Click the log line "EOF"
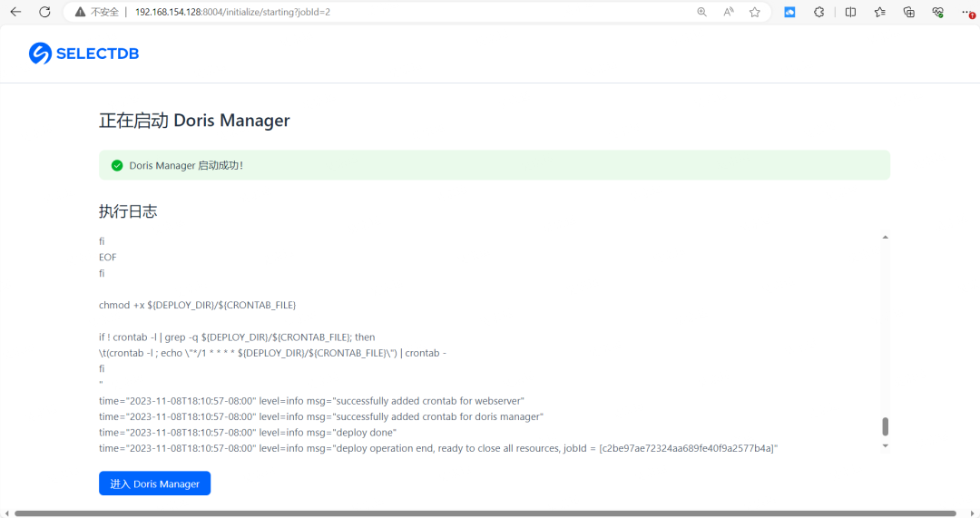The height and width of the screenshot is (518, 980). point(107,258)
